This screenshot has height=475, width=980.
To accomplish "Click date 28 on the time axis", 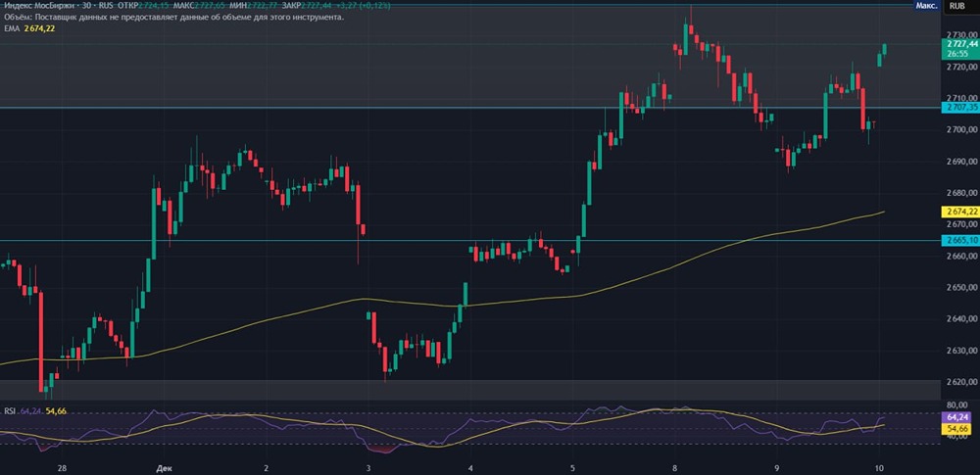I will point(62,468).
